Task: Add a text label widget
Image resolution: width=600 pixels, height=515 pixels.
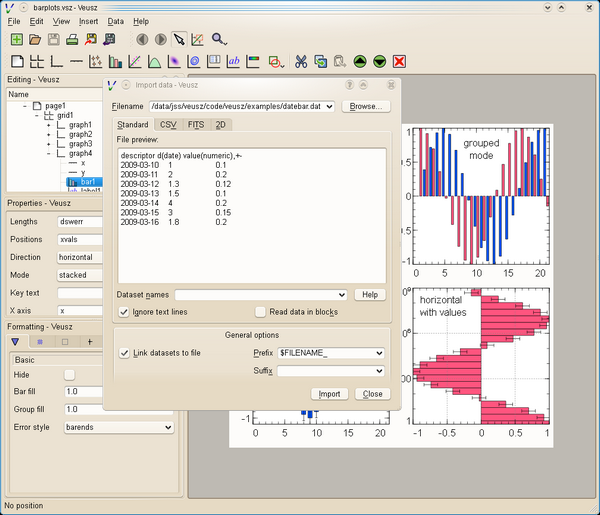Action: (x=234, y=62)
